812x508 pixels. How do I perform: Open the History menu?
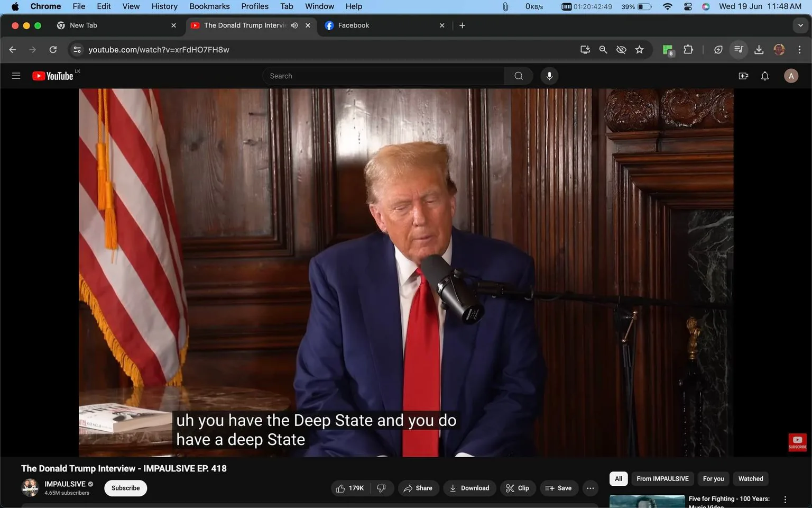164,6
